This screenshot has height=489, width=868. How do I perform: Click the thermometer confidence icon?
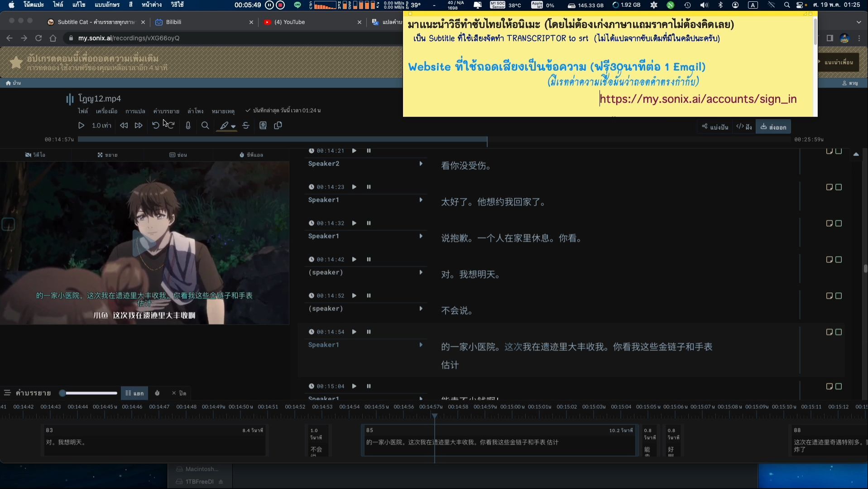click(188, 126)
